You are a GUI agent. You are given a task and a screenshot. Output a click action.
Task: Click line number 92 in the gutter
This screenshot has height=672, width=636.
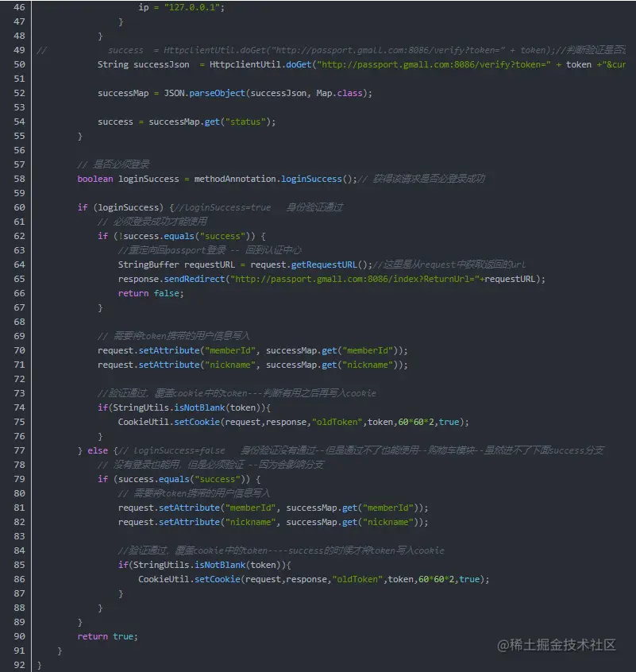tap(19, 665)
